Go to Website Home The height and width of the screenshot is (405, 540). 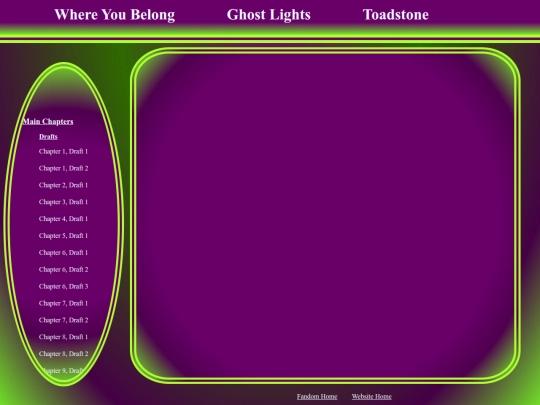click(x=372, y=397)
